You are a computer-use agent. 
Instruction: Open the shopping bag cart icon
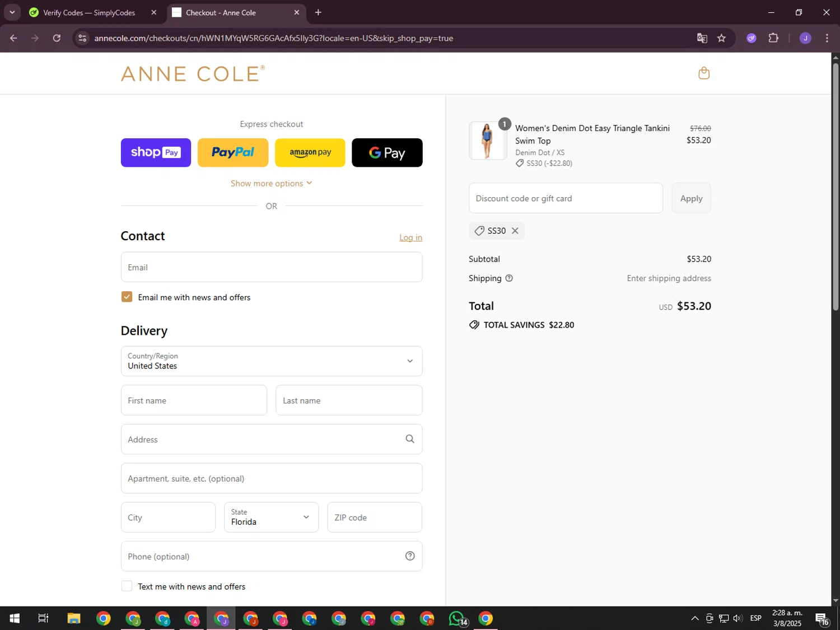704,73
